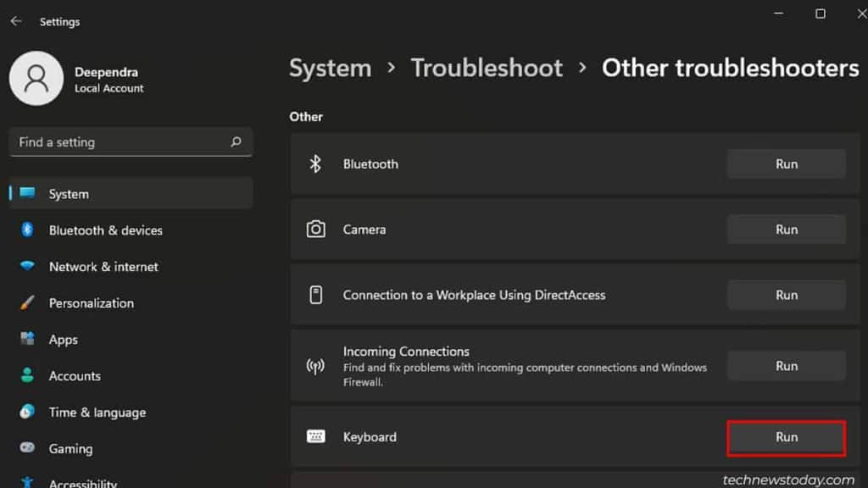Click the Find a setting search box
The image size is (868, 488).
click(127, 141)
